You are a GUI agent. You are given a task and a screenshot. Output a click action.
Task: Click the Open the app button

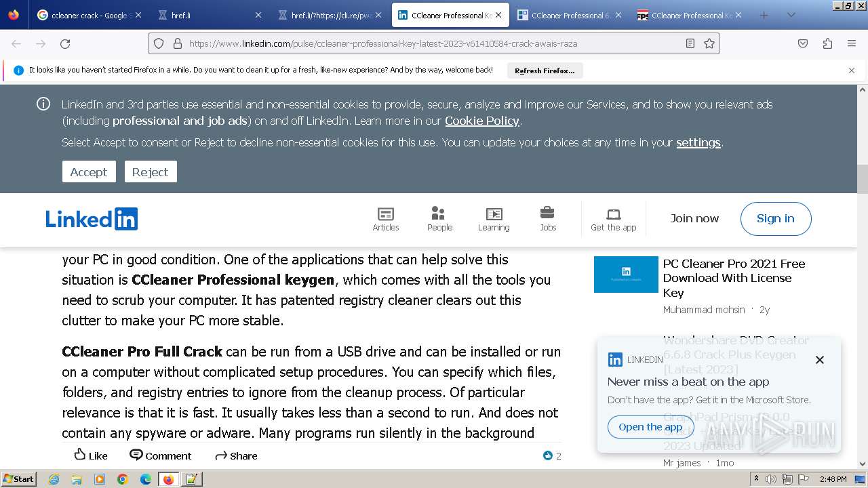[650, 427]
